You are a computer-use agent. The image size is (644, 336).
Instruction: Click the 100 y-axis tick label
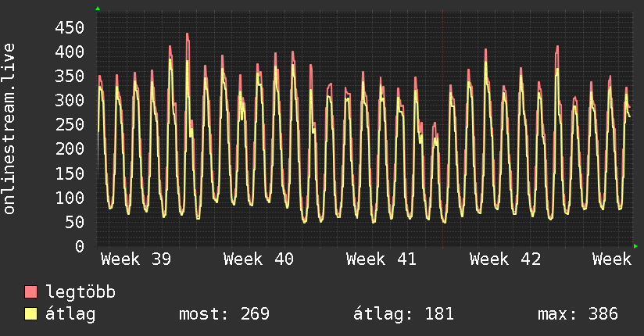click(x=70, y=198)
